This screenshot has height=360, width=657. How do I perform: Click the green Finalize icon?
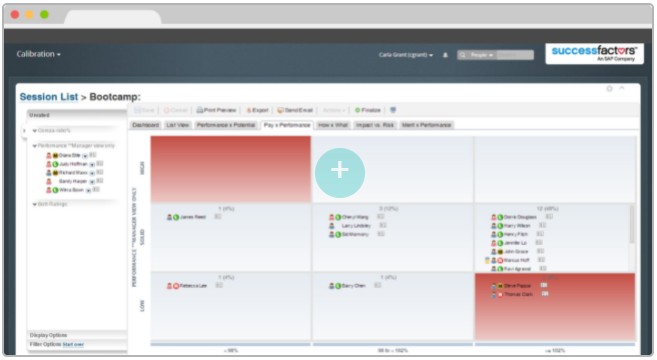tap(357, 110)
